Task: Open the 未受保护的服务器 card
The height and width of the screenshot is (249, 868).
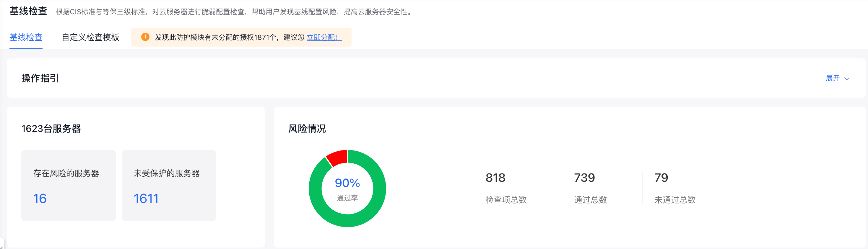Action: click(x=169, y=185)
